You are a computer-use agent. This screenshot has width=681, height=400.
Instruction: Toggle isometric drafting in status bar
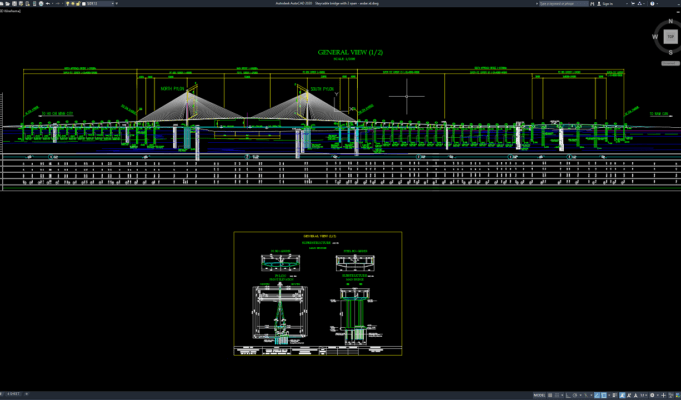(x=586, y=395)
